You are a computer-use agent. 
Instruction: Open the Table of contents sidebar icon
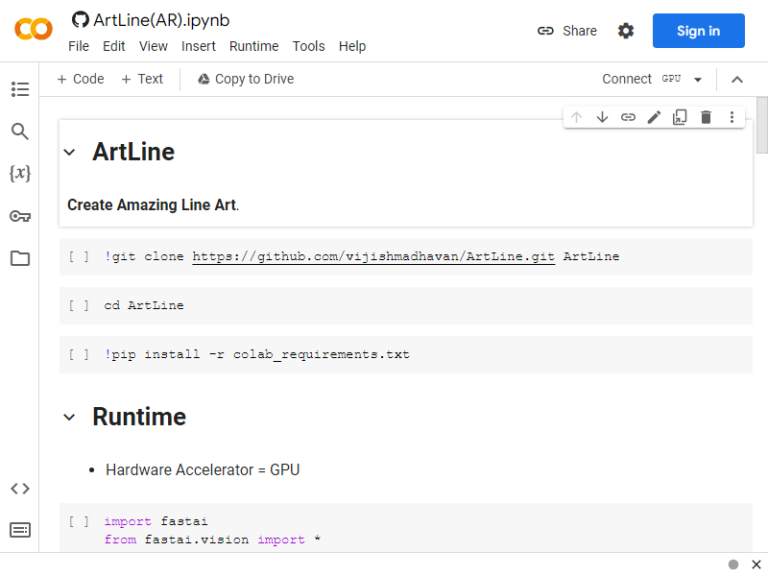(20, 89)
